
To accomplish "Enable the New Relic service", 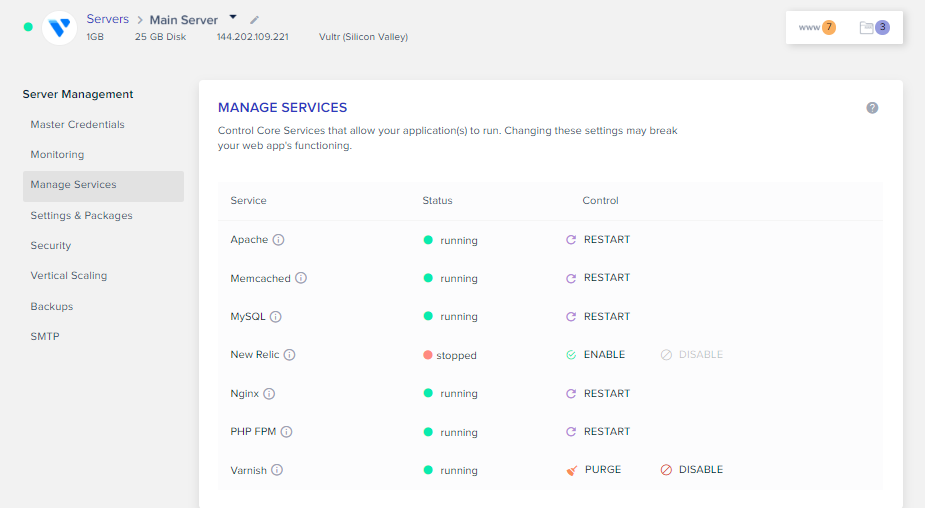I will (x=596, y=355).
